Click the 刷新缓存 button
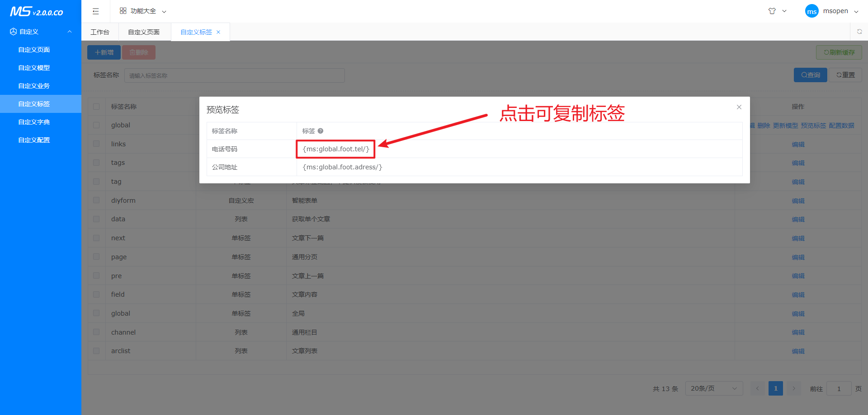The height and width of the screenshot is (415, 868). tap(839, 52)
